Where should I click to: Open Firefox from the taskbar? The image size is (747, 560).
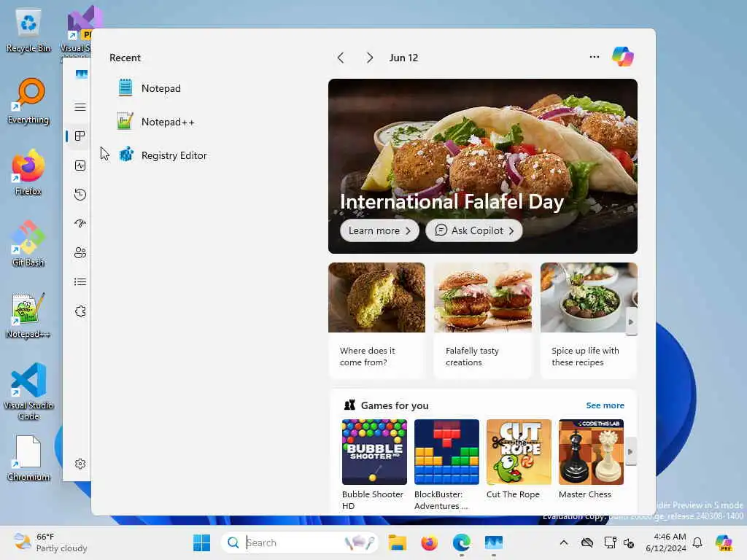(429, 542)
